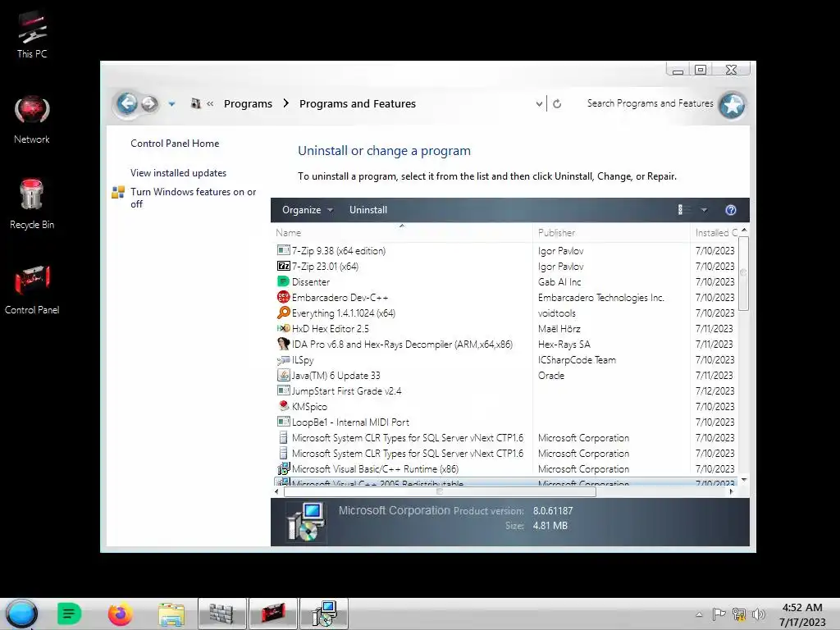The width and height of the screenshot is (840, 630).
Task: Click Programs in the address breadcrumb
Action: [248, 103]
